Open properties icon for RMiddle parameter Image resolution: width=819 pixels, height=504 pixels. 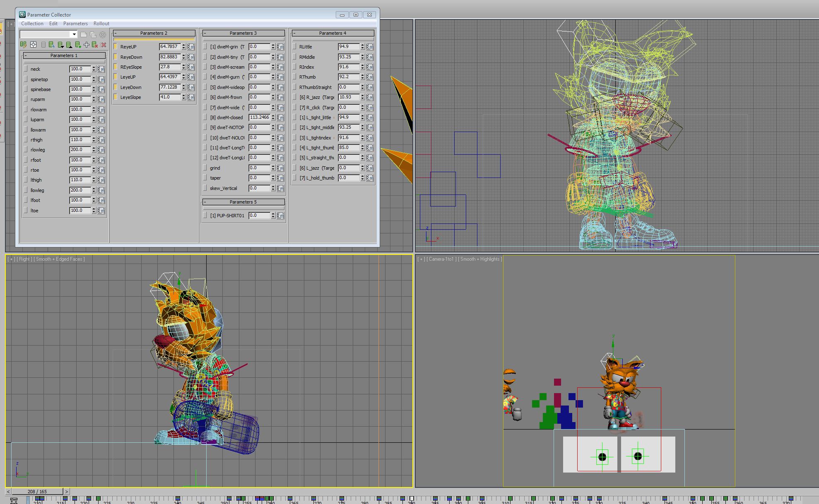tap(370, 57)
